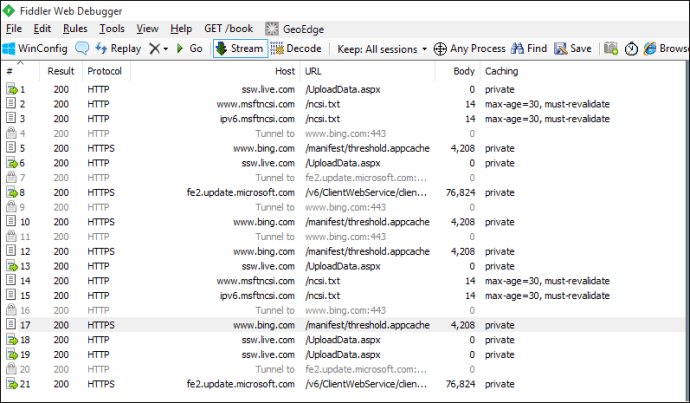690x403 pixels.
Task: Select host fe2.update.microsoft.com in session 8
Action: [x=241, y=192]
